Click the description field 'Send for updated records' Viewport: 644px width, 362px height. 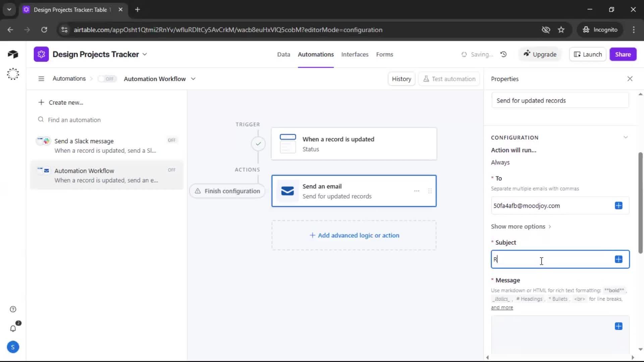[560, 101]
